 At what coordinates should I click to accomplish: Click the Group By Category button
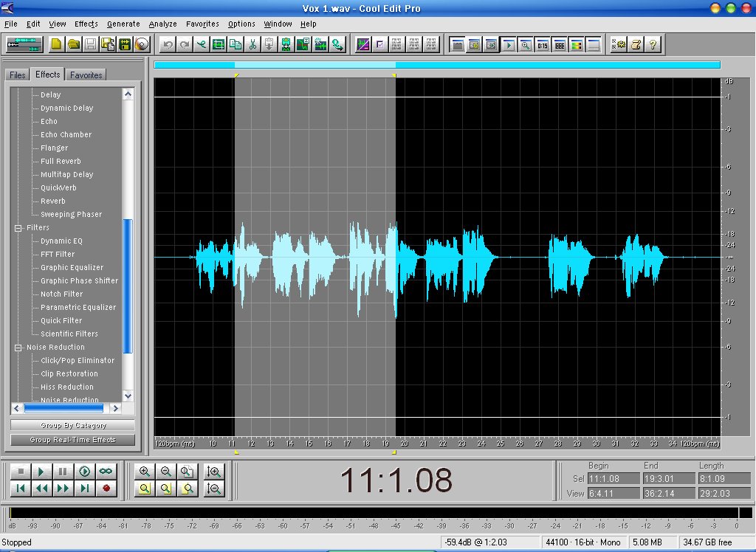tap(72, 426)
